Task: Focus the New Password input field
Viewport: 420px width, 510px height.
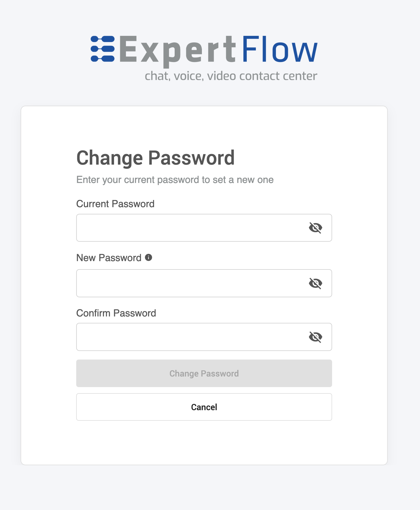Action: [181, 283]
